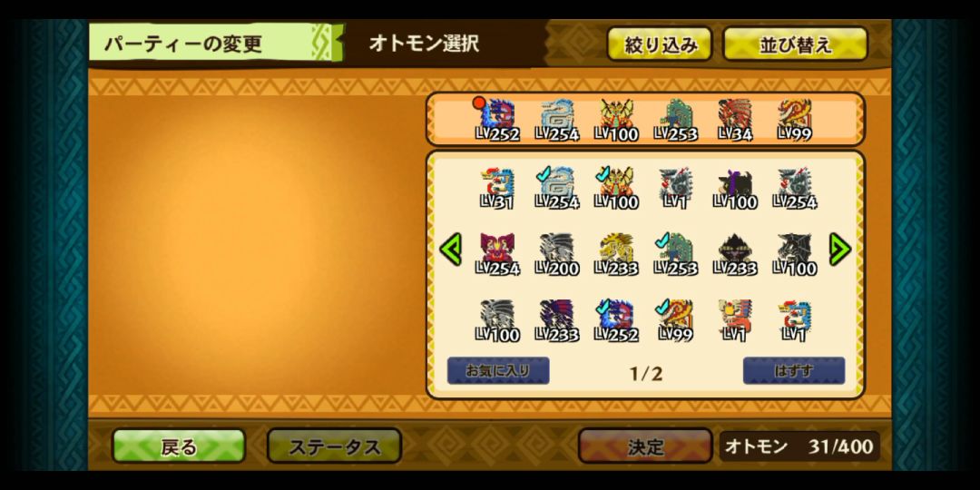Uncheck the checked LV254 white monster in grid

557,188
